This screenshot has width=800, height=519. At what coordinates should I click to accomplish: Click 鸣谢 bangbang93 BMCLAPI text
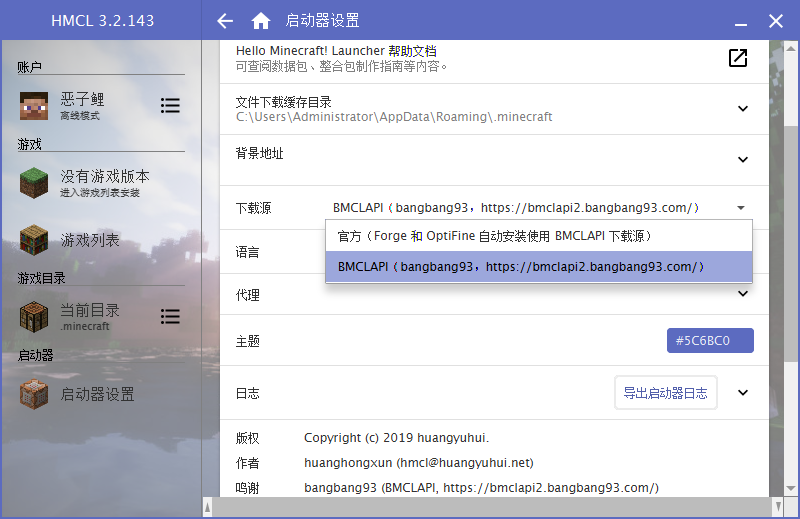482,488
